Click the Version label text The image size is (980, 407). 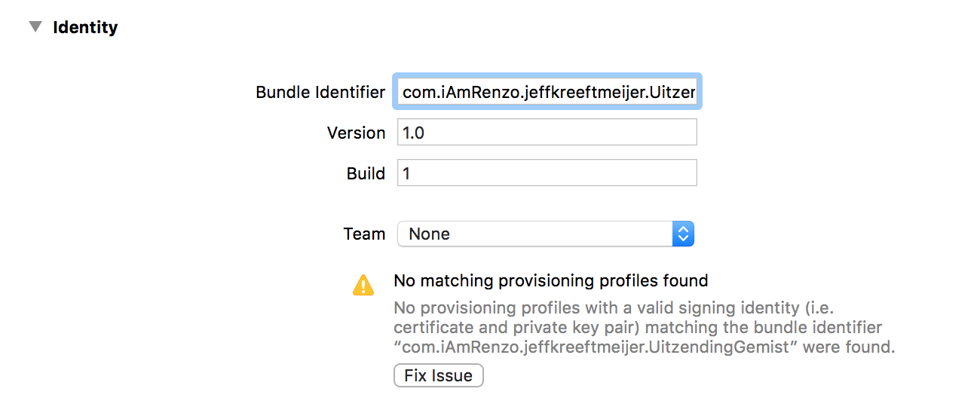coord(357,133)
